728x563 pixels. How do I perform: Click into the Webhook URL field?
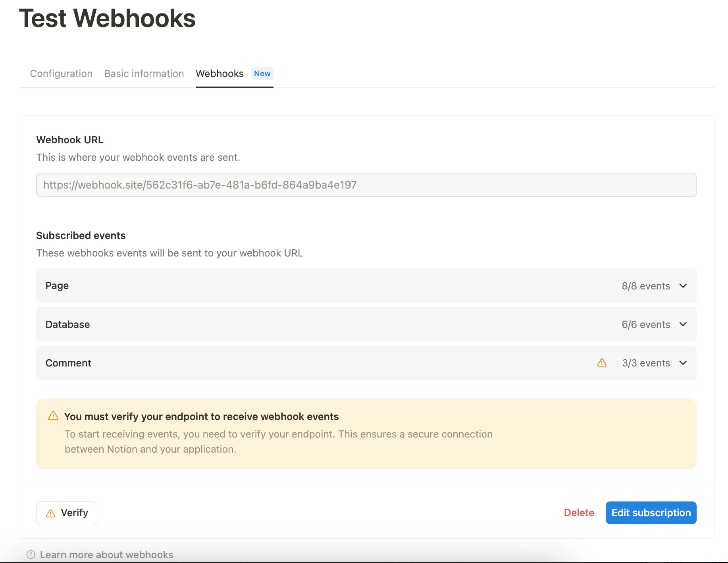pos(366,185)
